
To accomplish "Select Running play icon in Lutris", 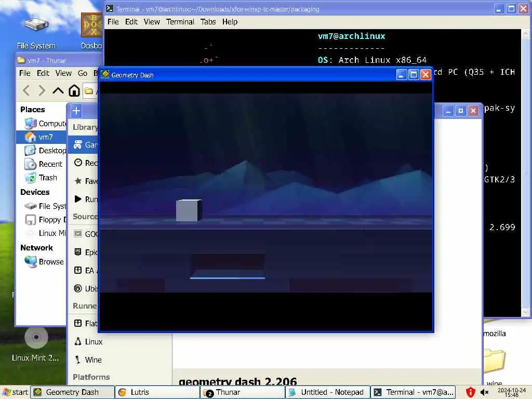I will tap(78, 199).
